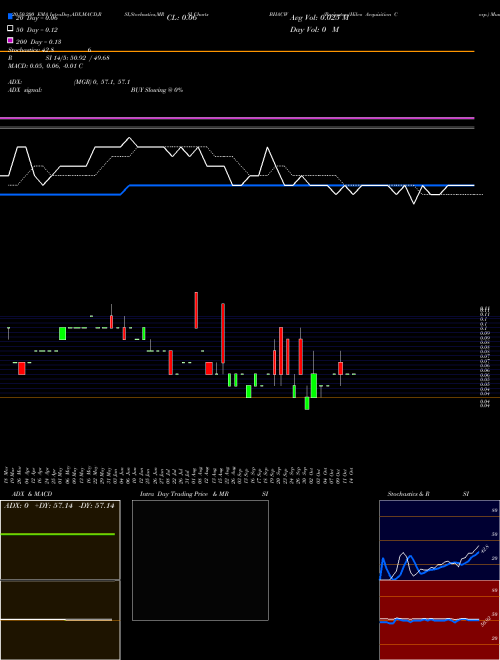Select the '200 Day = 0.13' legend text

(x=38, y=42)
